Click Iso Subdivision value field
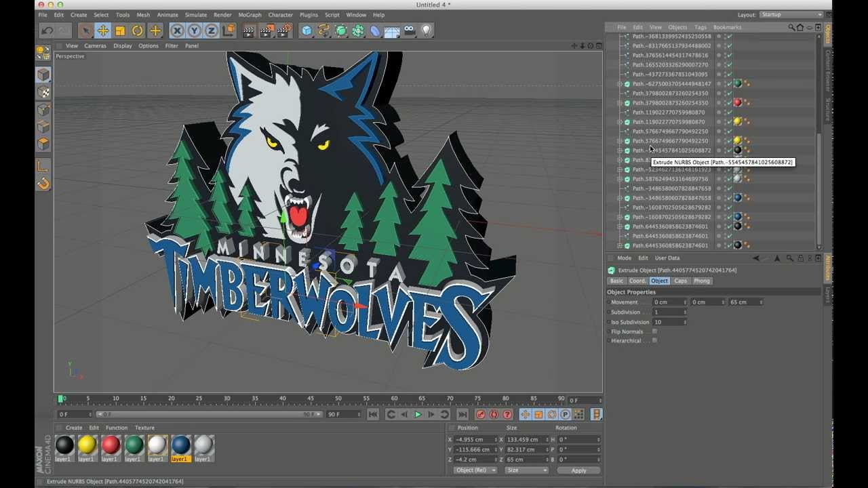 point(669,322)
